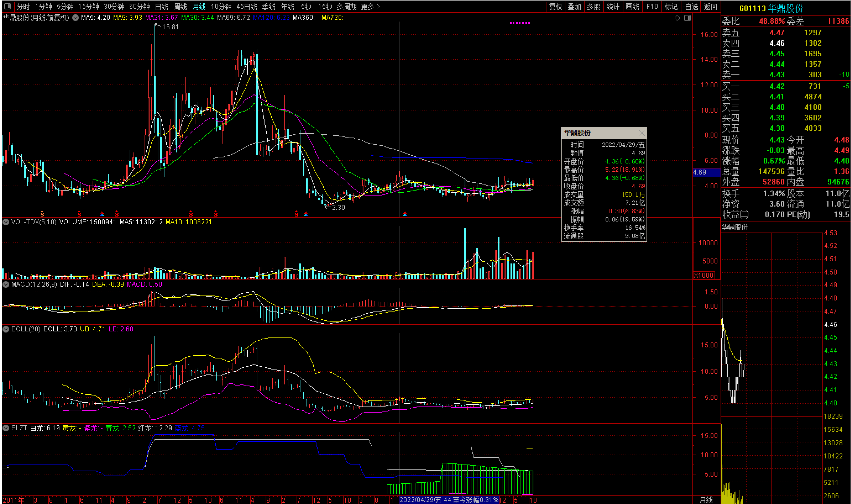Toggle the side panel icon beside the diamond
The width and height of the screenshot is (851, 504).
pyautogui.click(x=687, y=18)
